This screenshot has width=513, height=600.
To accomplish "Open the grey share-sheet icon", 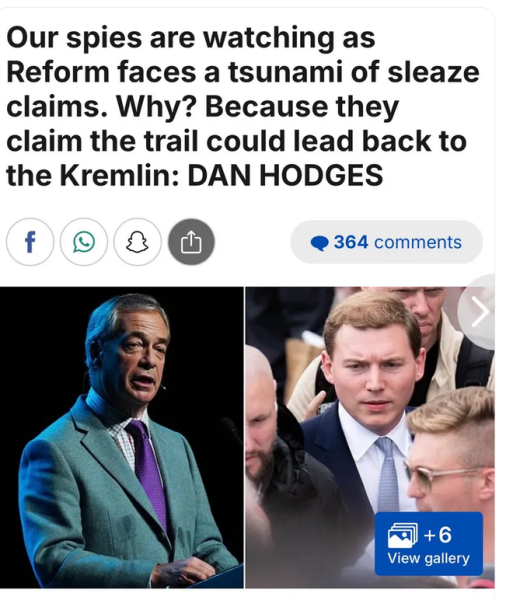I will tap(191, 242).
